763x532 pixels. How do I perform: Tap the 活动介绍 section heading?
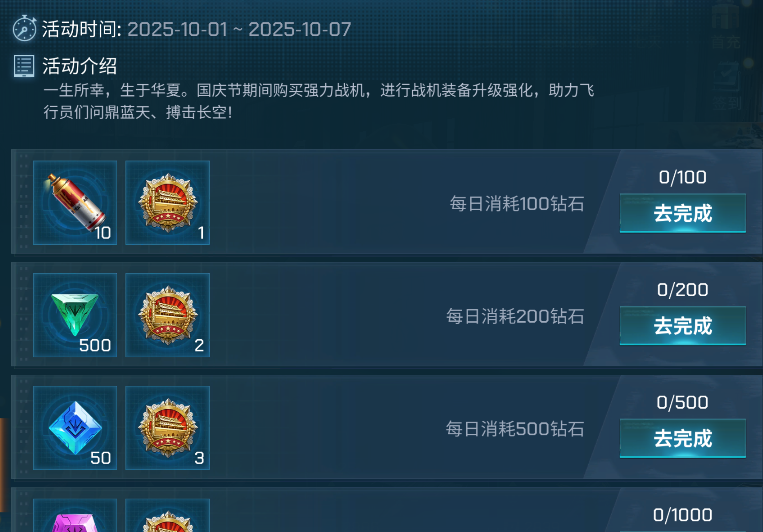point(79,66)
